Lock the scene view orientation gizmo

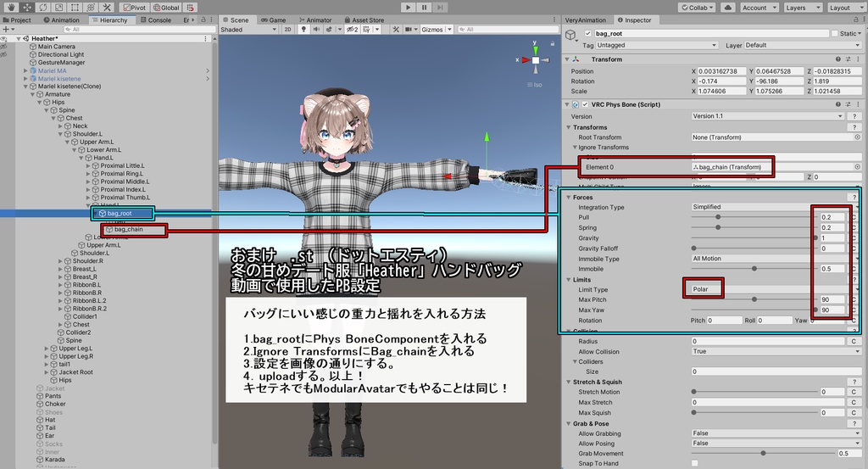552,43
